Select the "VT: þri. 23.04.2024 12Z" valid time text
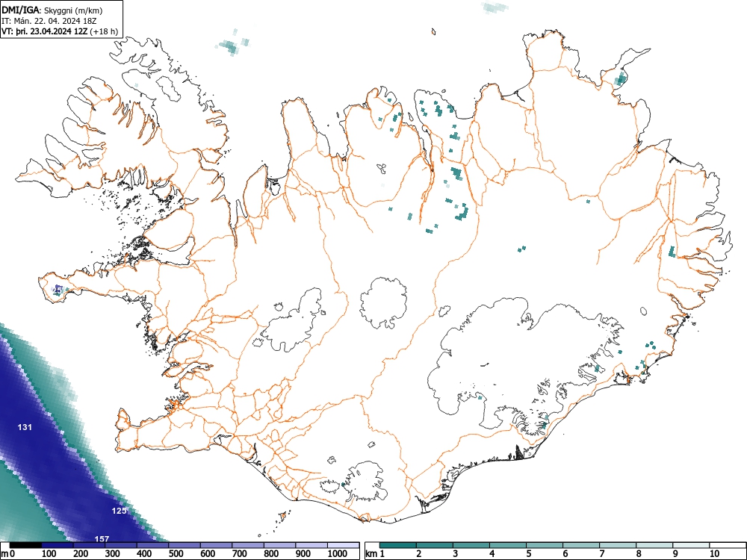The height and width of the screenshot is (560, 747). tap(45, 32)
